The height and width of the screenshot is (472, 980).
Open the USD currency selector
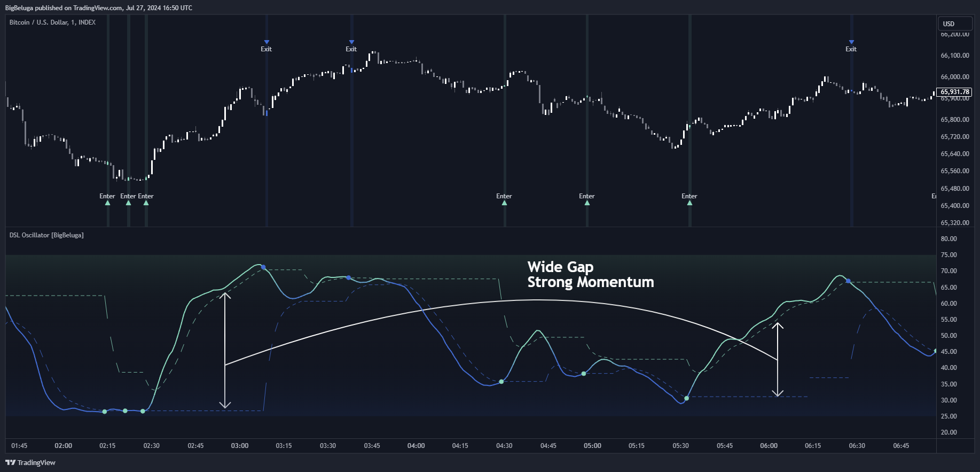(x=955, y=24)
